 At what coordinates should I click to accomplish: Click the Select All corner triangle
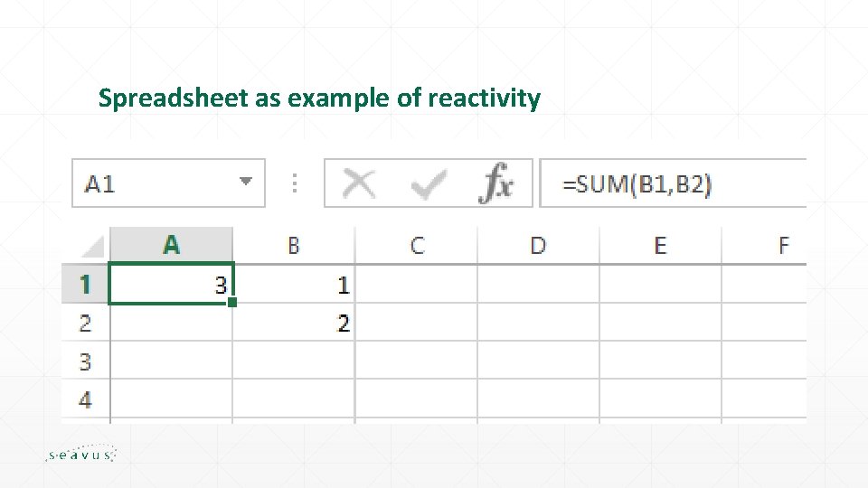[92, 246]
